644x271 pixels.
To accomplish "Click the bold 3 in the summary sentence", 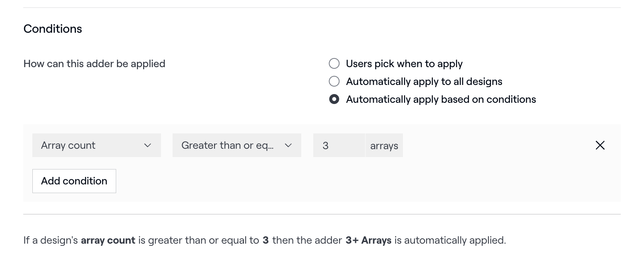I will (266, 240).
